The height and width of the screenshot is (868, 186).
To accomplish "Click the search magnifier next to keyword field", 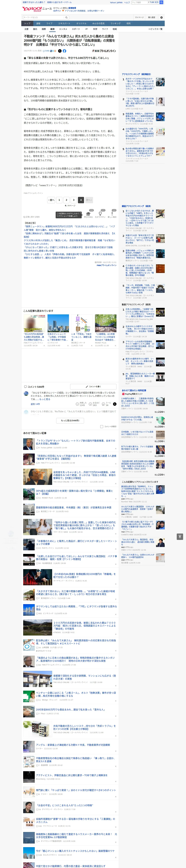I will (x=66, y=18).
